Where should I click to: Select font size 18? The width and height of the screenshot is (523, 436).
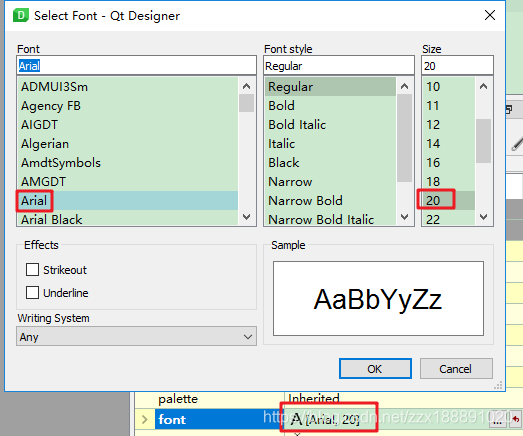click(449, 182)
